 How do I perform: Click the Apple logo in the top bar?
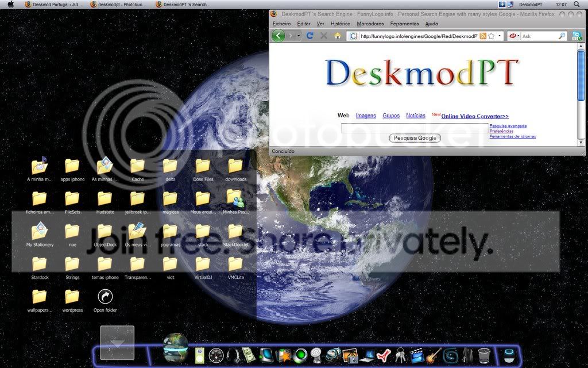click(x=10, y=4)
